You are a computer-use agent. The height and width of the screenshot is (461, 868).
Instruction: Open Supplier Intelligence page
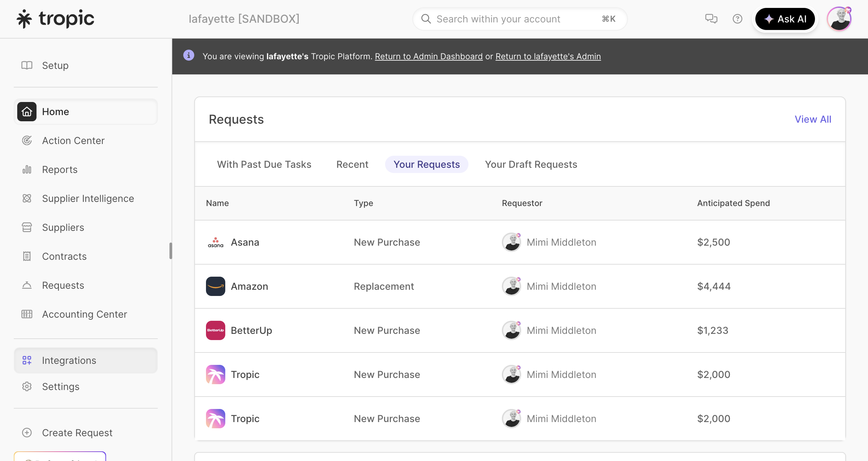pos(88,198)
